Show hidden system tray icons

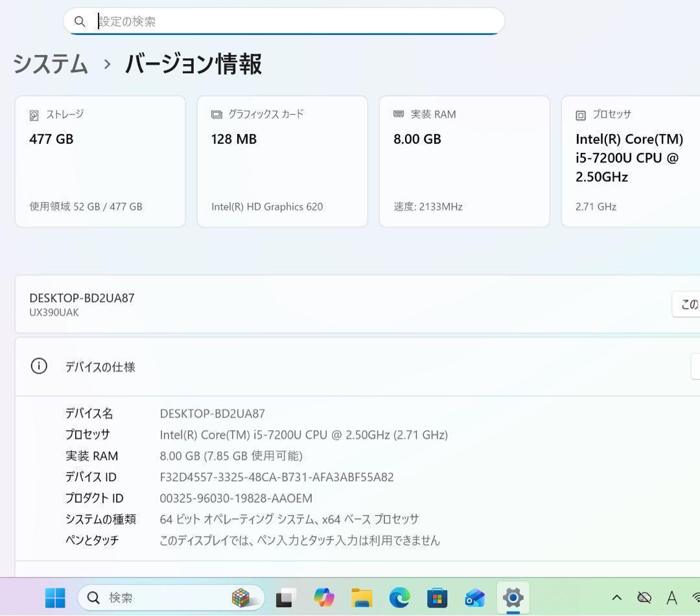[616, 598]
